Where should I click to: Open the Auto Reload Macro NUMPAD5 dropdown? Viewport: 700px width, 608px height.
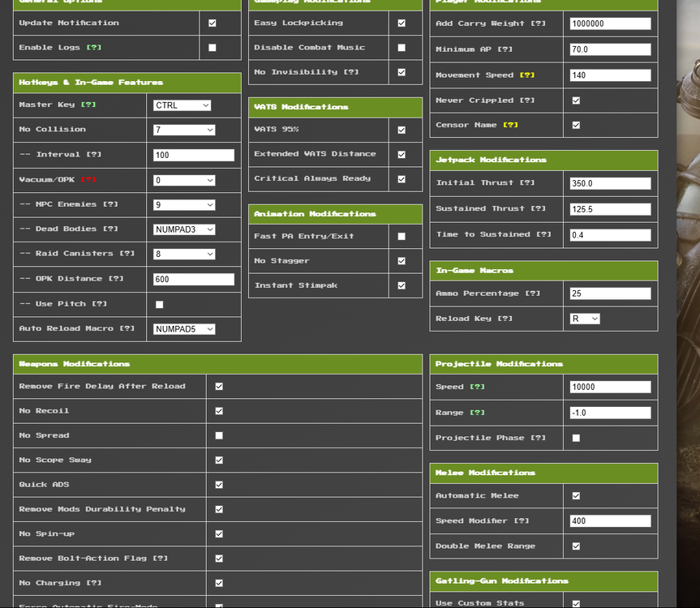click(184, 329)
